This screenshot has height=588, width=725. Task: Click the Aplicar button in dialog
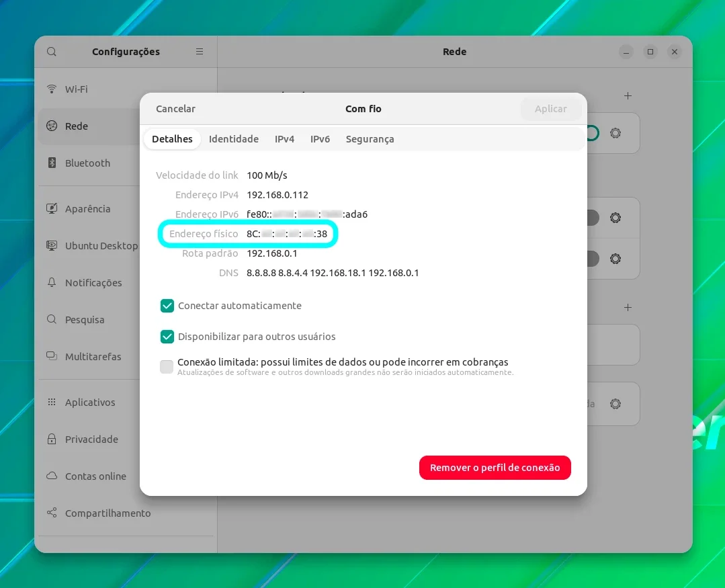[x=551, y=109]
